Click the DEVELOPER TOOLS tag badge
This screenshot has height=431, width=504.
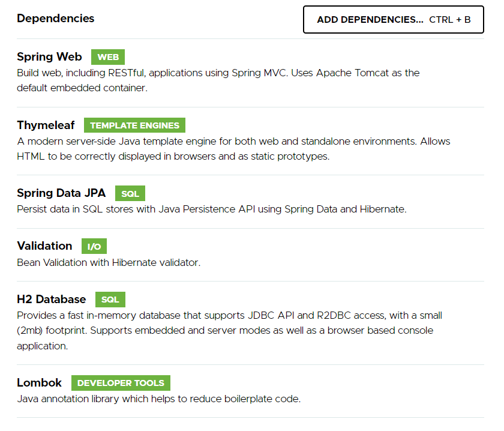click(121, 383)
